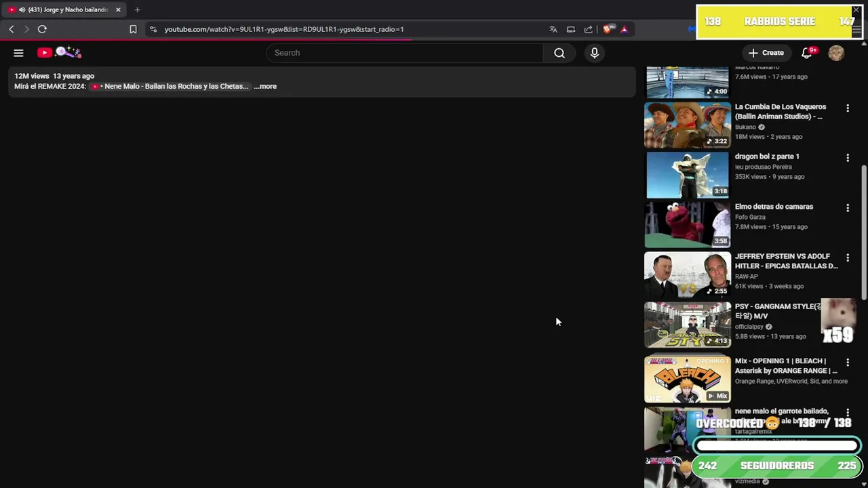Open options for Elmo detras de camaras
Image resolution: width=868 pixels, height=488 pixels.
click(847, 207)
